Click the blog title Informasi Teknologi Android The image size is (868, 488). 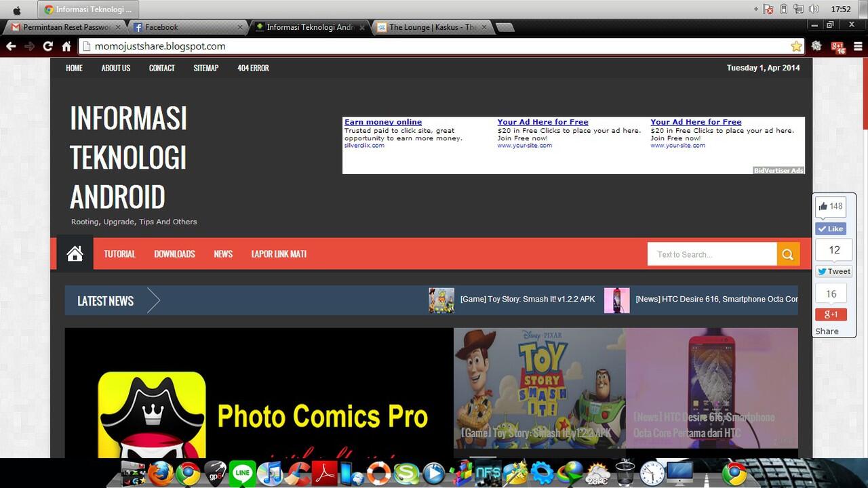tap(128, 157)
